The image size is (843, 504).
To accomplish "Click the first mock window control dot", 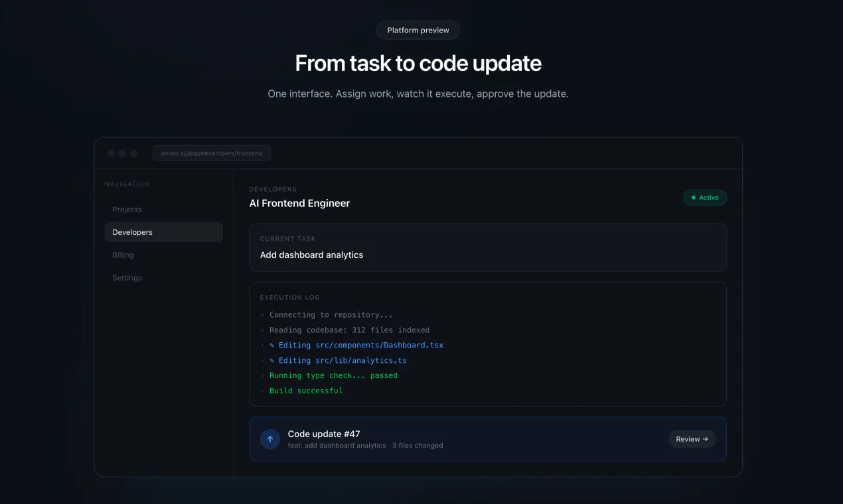I will (111, 153).
